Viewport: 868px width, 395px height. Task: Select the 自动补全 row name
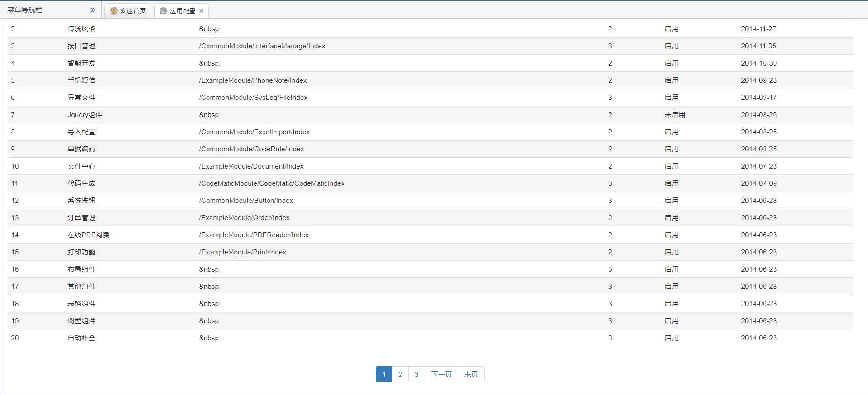point(81,338)
